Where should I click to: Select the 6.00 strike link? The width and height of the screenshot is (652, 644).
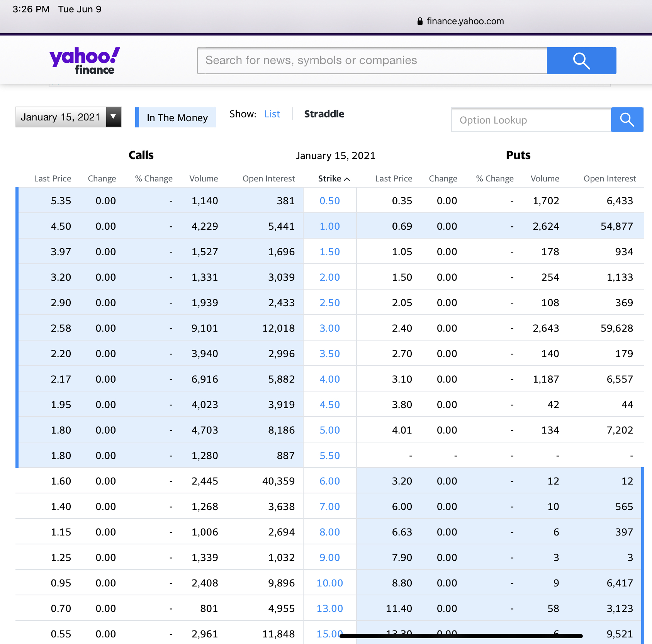pos(329,481)
